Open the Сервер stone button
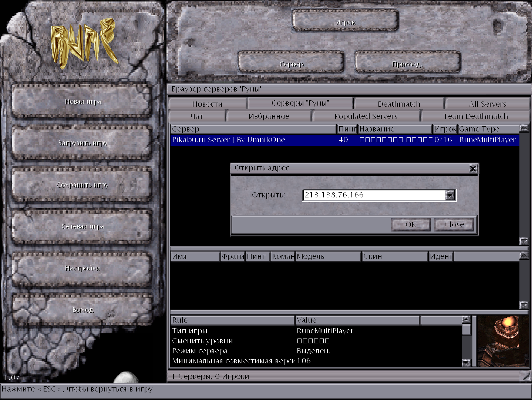The image size is (532, 400). coord(292,62)
